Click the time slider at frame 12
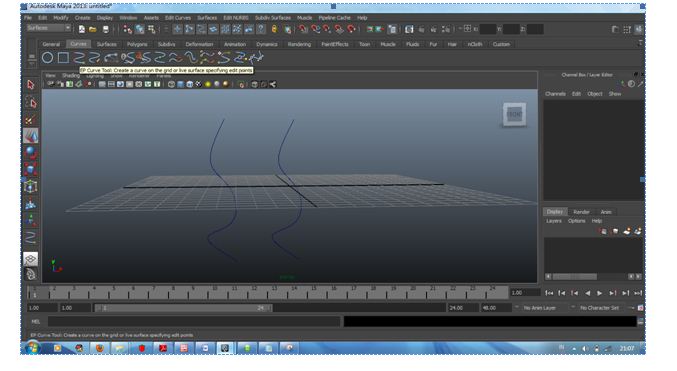Screen dimensions: 677x371 point(253,293)
